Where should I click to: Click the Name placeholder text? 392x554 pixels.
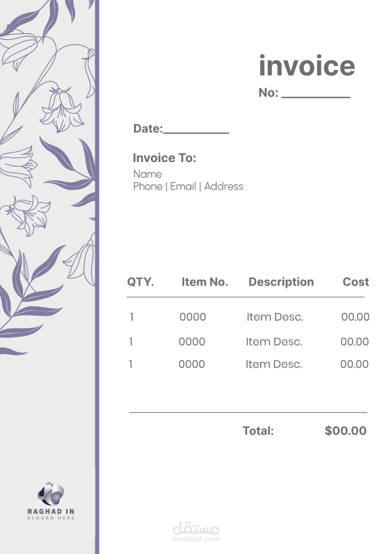(148, 174)
